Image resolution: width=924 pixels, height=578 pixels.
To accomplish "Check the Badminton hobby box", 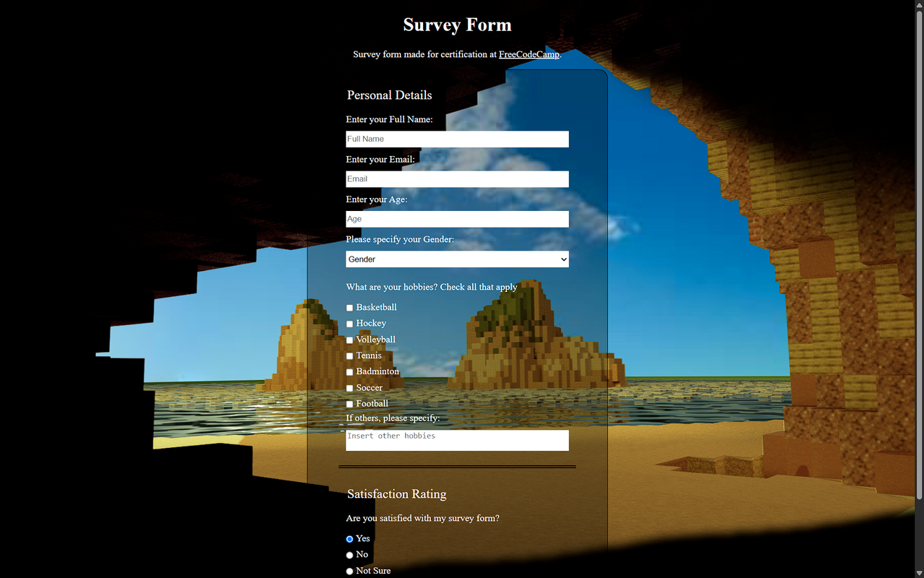I will [x=349, y=372].
